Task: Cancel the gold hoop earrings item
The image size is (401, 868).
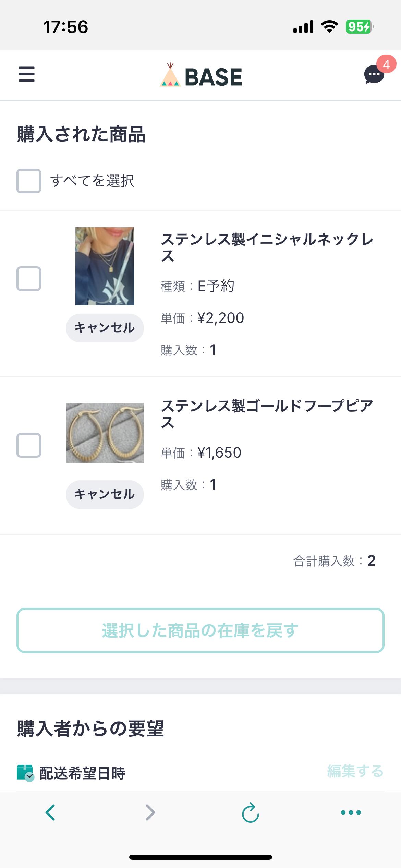Action: 105,494
